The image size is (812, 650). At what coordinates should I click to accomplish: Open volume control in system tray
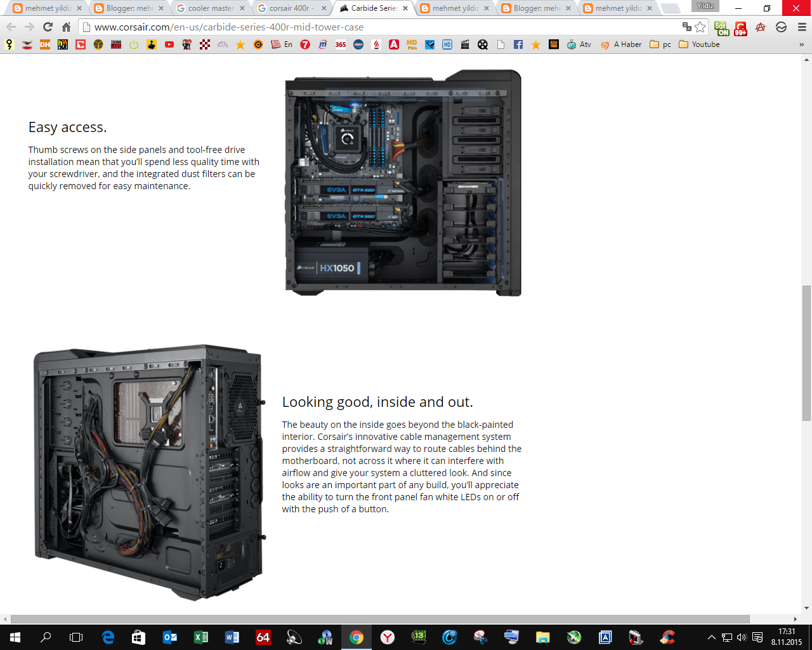pos(742,637)
